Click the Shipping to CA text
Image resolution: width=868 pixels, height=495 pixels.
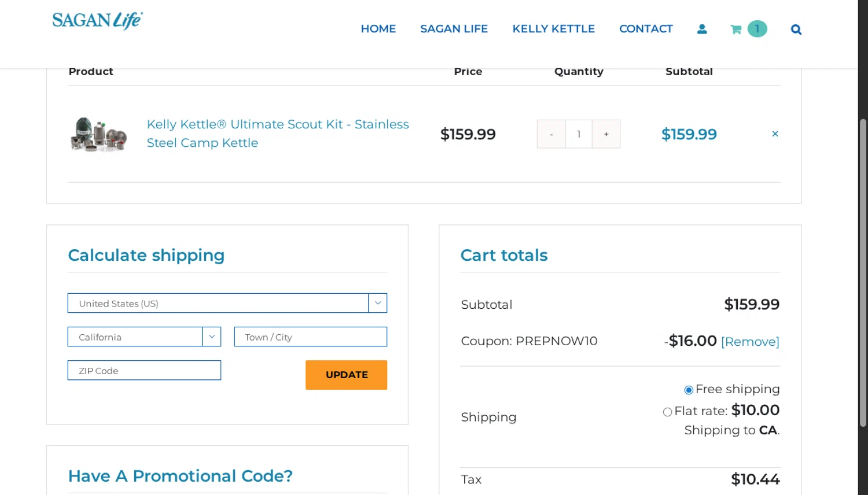(732, 430)
